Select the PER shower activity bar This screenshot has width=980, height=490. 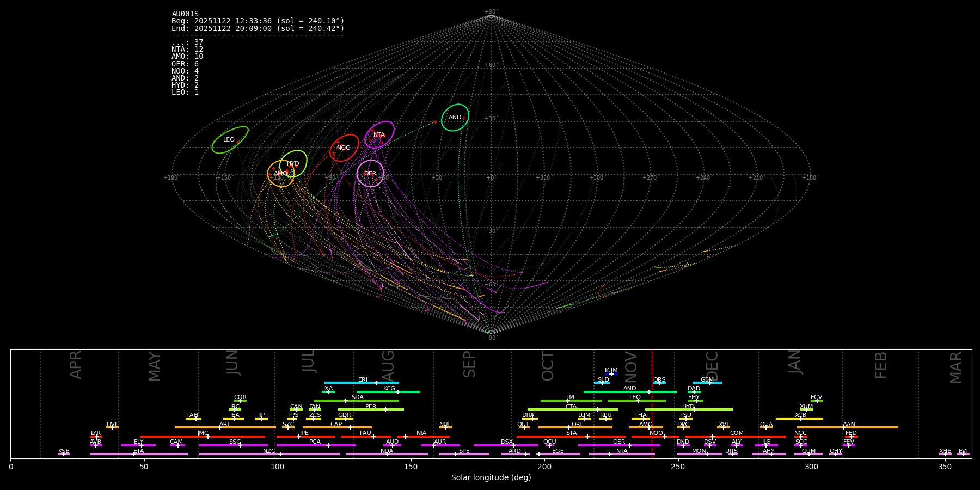coord(371,409)
